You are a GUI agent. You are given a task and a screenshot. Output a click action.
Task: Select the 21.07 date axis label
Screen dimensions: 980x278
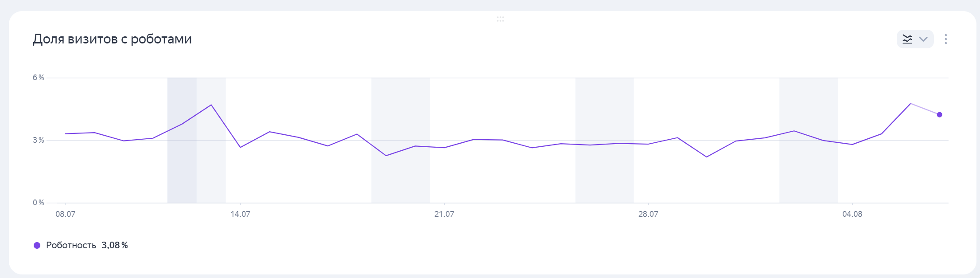pyautogui.click(x=444, y=214)
